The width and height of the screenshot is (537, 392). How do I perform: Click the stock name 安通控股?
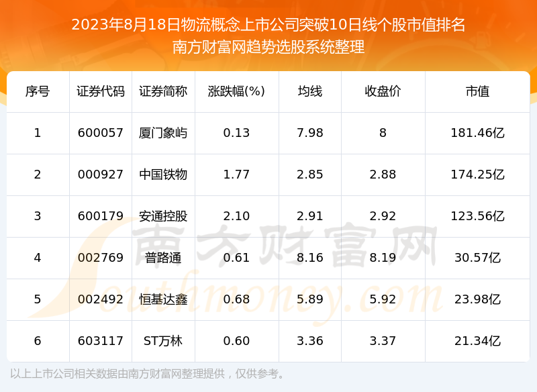pyautogui.click(x=163, y=216)
